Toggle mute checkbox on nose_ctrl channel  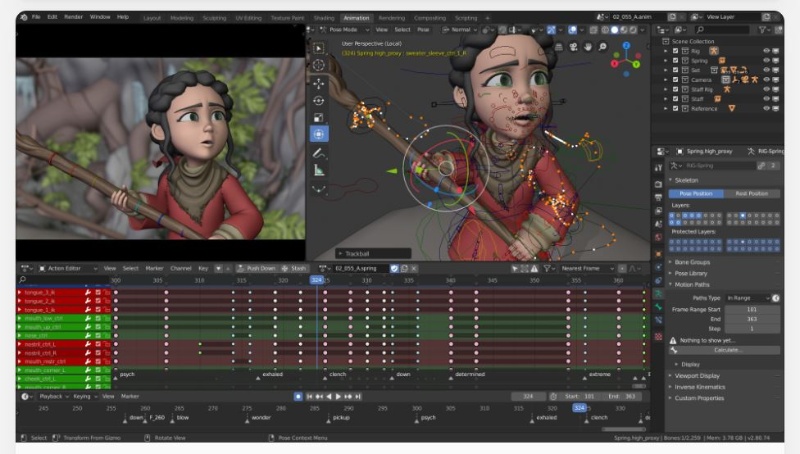click(97, 336)
